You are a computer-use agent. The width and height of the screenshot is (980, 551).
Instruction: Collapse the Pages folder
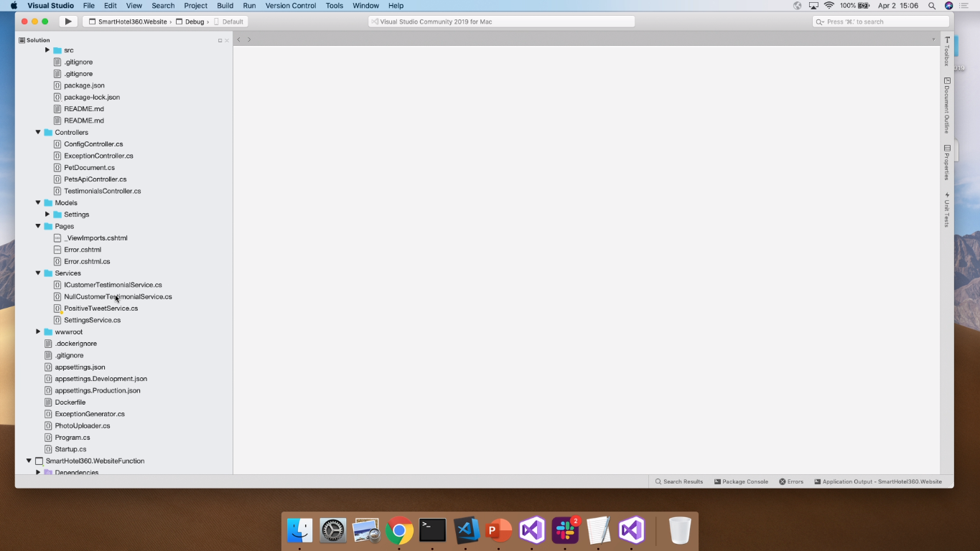point(38,226)
